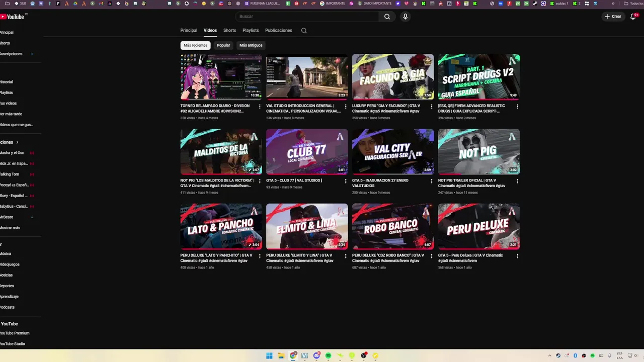Switch to DATO IMPORTANTE browser tab
Screen dimensions: 644x362
[375, 4]
